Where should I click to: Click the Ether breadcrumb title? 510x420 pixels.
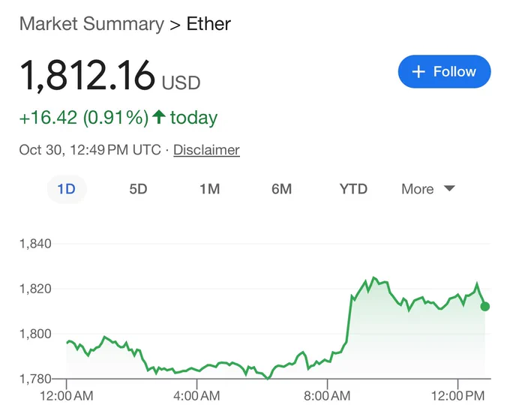208,24
